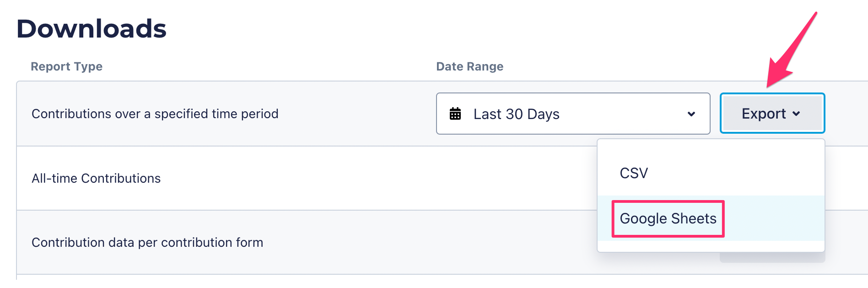Collapse the Export dropdown menu
This screenshot has height=288, width=868.
click(x=772, y=114)
